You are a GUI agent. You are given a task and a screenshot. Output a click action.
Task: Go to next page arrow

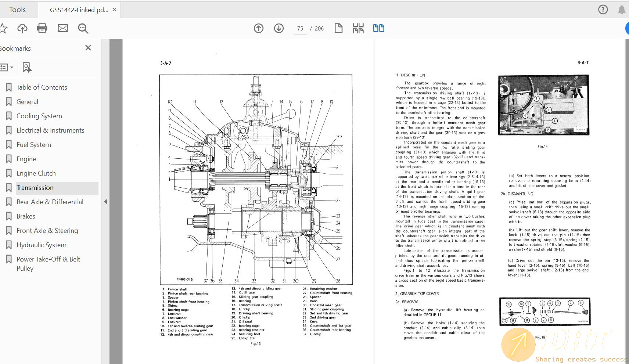coord(279,28)
